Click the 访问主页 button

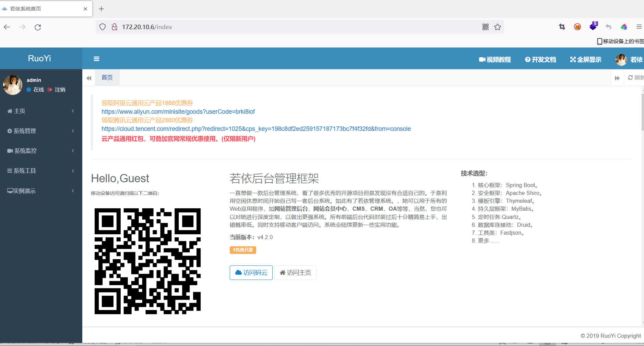[x=295, y=273]
